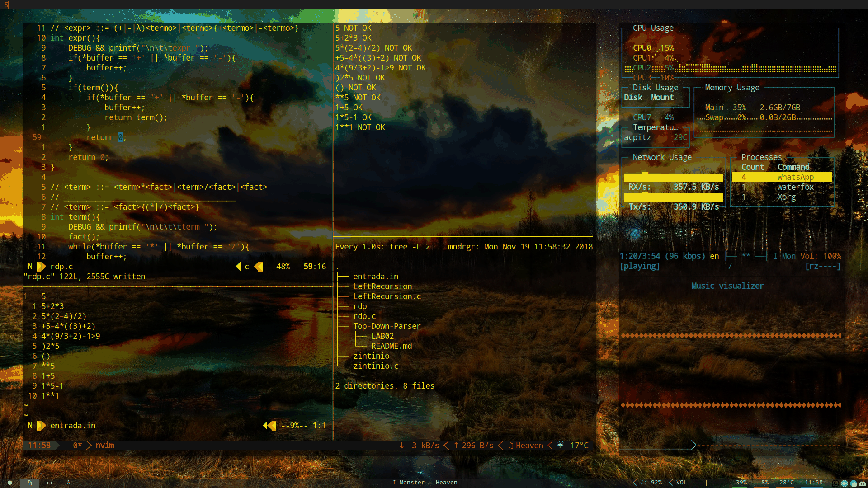Click the README.md entry under Top-Down-Parser
This screenshot has width=868, height=488.
pyautogui.click(x=392, y=346)
